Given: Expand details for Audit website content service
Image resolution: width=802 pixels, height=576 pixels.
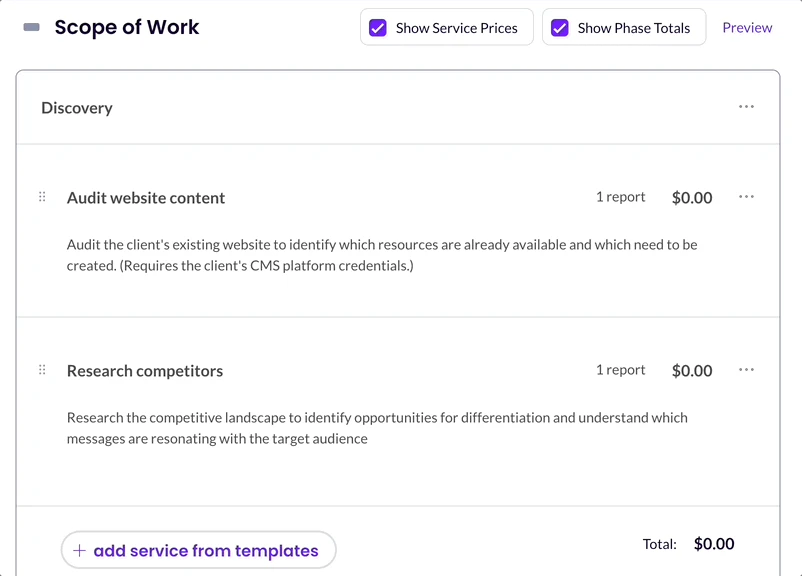Looking at the screenshot, I should 145,197.
